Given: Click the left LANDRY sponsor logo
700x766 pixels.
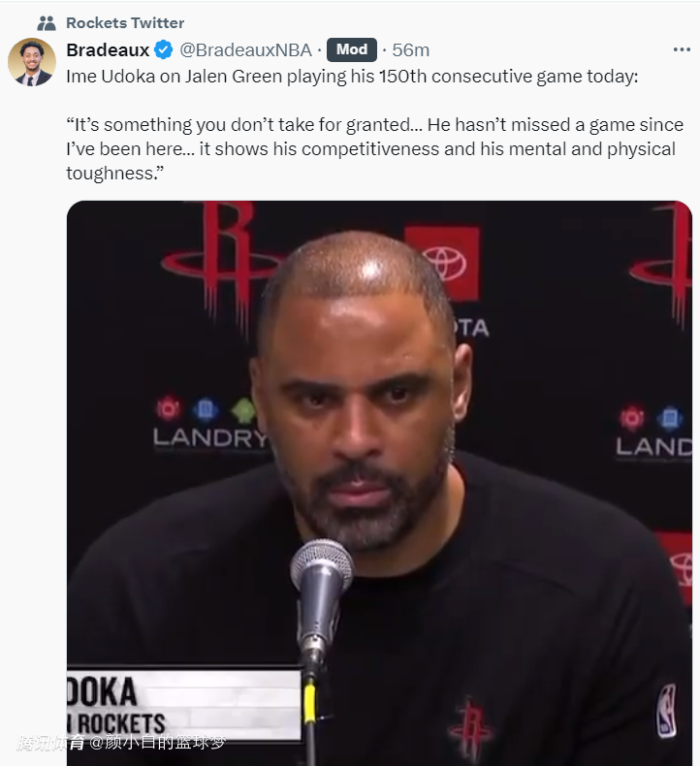Looking at the screenshot, I should 211,424.
